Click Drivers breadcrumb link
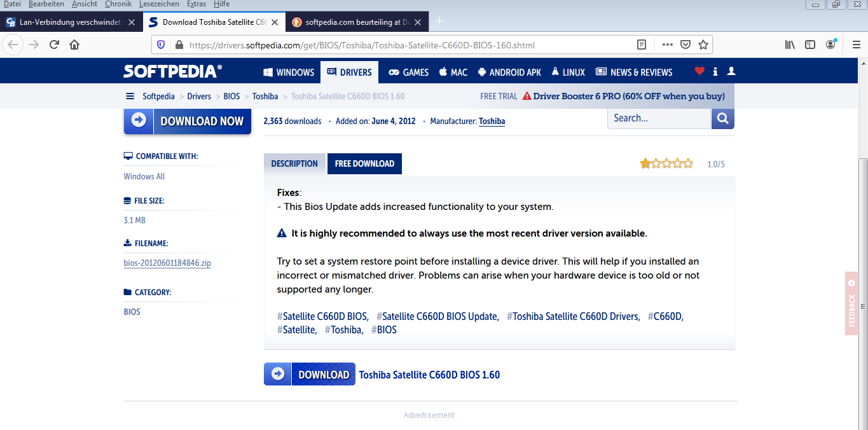The height and width of the screenshot is (430, 868). click(199, 97)
